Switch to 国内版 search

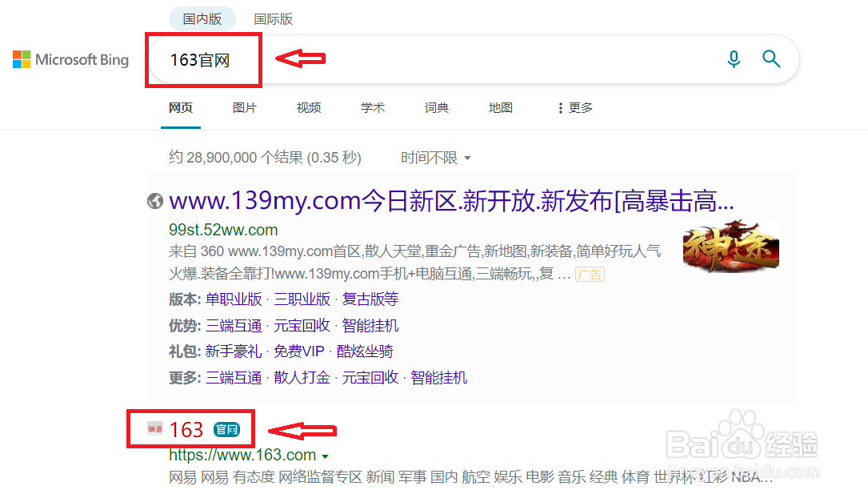click(x=202, y=19)
